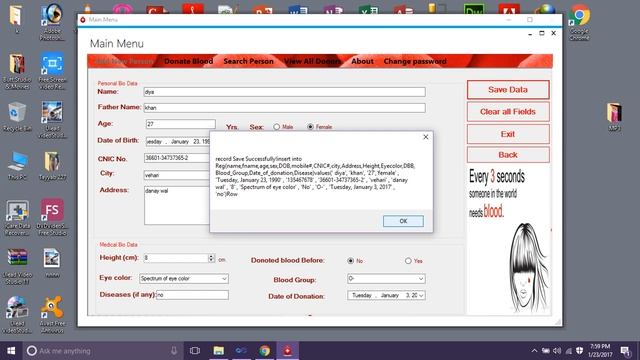Choose No for donated blood before
640x360 pixels.
[350, 260]
